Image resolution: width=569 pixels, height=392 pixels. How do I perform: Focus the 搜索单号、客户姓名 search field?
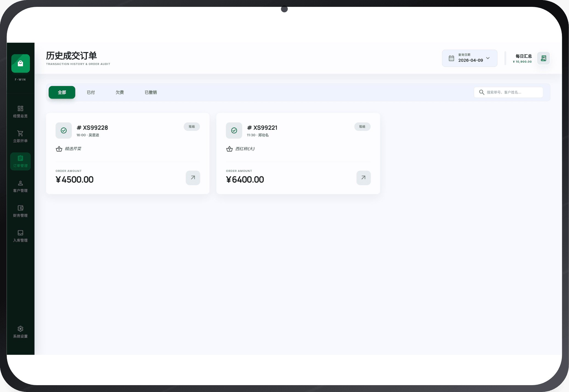click(508, 92)
